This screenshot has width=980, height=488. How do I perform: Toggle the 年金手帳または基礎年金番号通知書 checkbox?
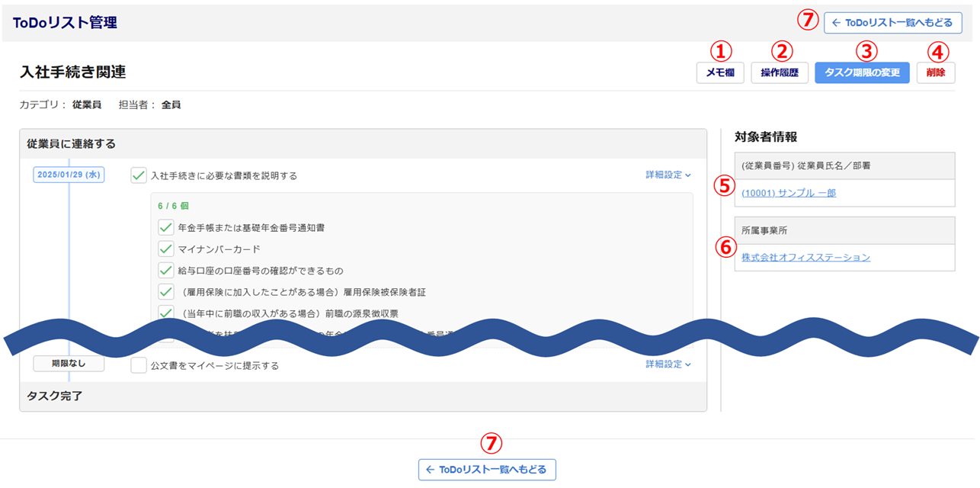click(166, 227)
